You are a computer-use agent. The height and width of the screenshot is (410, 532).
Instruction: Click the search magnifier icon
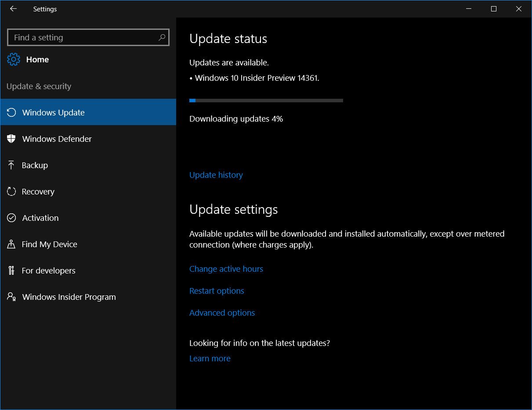(162, 37)
